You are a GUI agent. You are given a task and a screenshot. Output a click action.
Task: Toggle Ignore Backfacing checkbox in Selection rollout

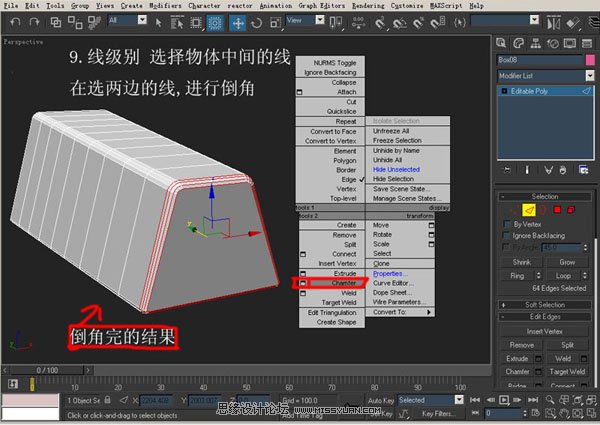pyautogui.click(x=507, y=235)
